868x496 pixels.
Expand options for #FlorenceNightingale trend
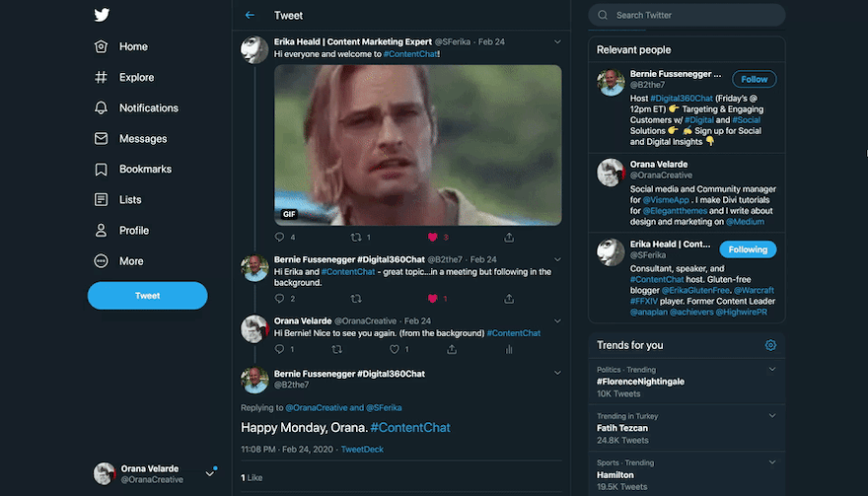772,370
